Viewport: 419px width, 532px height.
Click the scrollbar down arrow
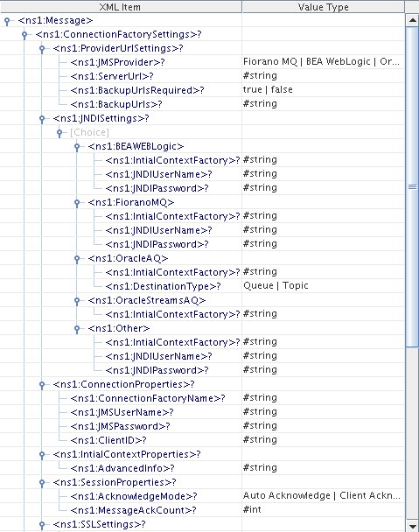pyautogui.click(x=413, y=526)
